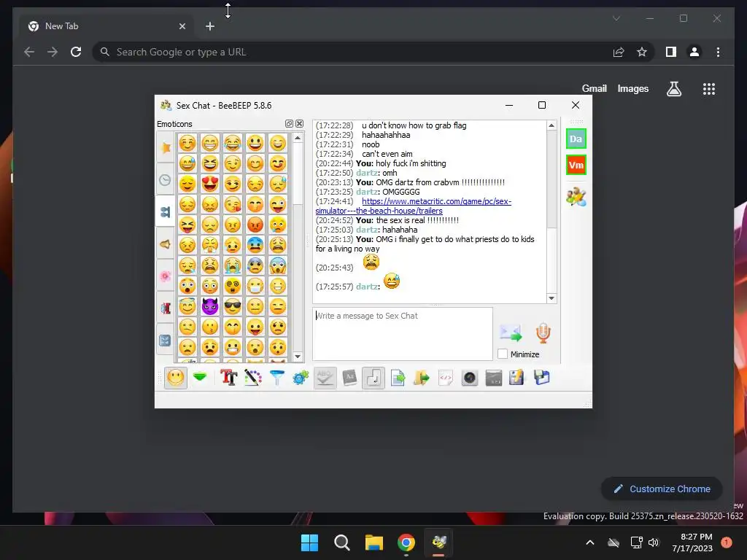This screenshot has height=560, width=747.
Task: Open the pink flower nature emoticon tab
Action: pyautogui.click(x=166, y=276)
